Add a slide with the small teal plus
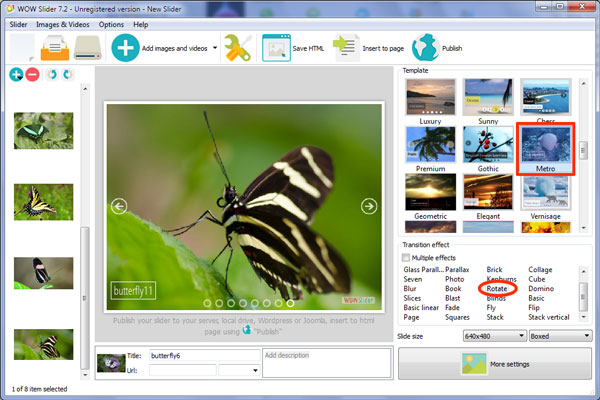The width and height of the screenshot is (600, 400). click(16, 74)
